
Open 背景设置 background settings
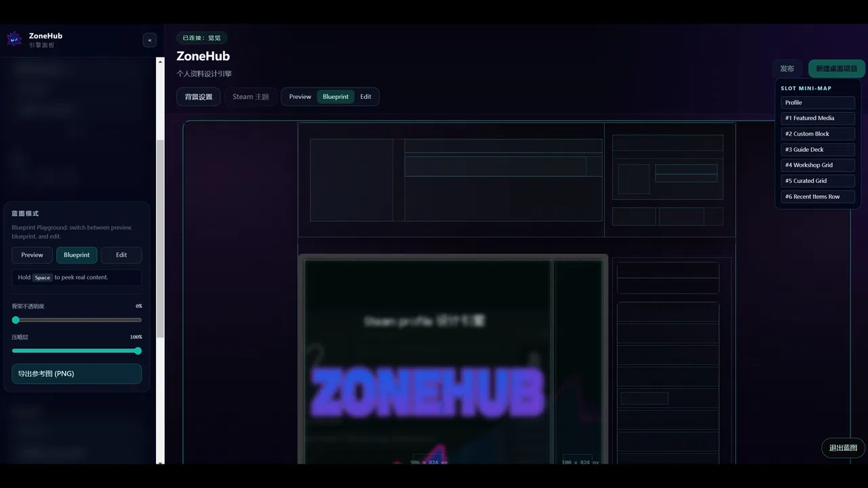pos(199,97)
